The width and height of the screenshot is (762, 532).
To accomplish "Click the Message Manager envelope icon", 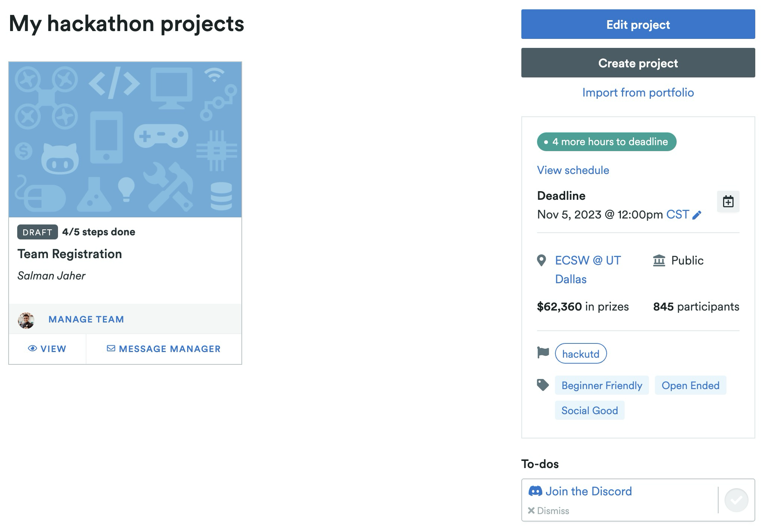I will (x=111, y=349).
